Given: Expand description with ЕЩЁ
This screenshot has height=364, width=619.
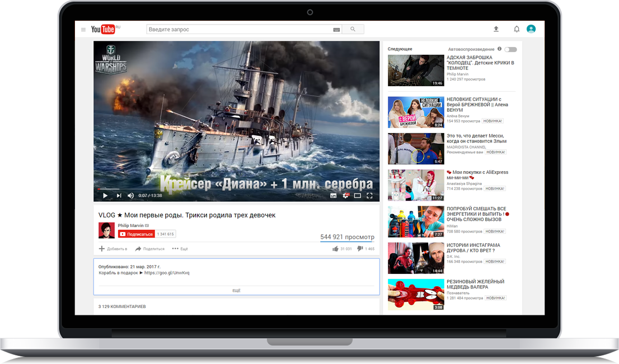Looking at the screenshot, I should click(237, 291).
